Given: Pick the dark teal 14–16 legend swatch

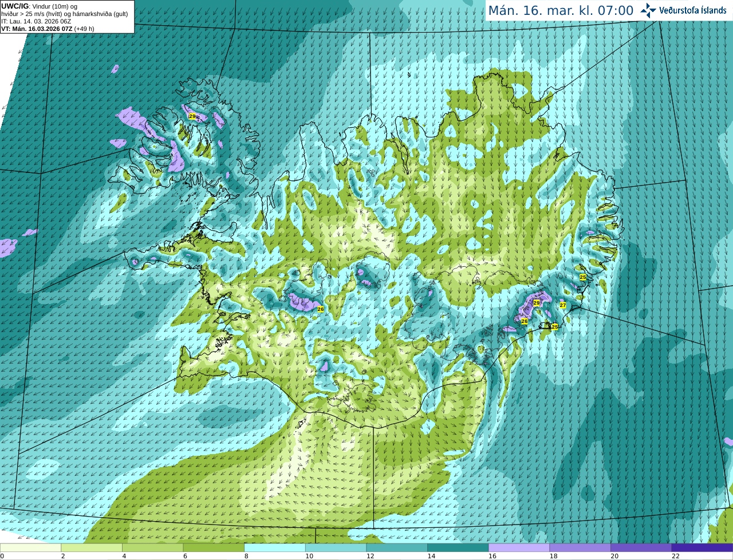Looking at the screenshot, I should (458, 547).
